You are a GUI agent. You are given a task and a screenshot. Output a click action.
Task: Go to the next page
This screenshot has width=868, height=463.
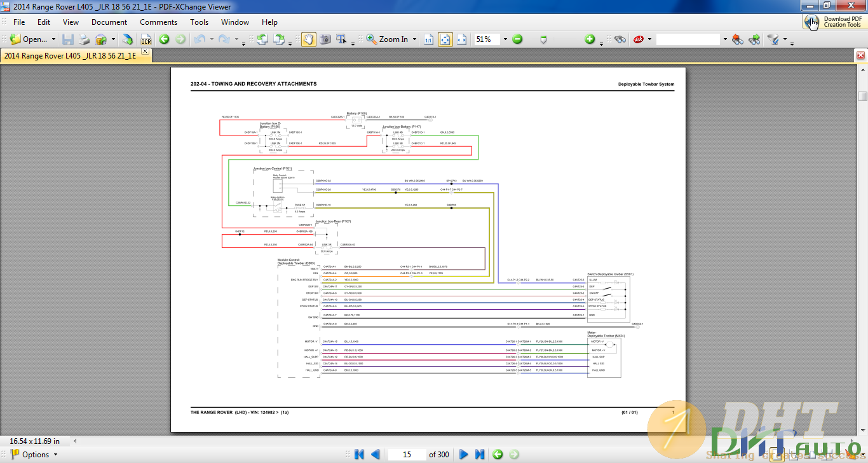tap(464, 454)
